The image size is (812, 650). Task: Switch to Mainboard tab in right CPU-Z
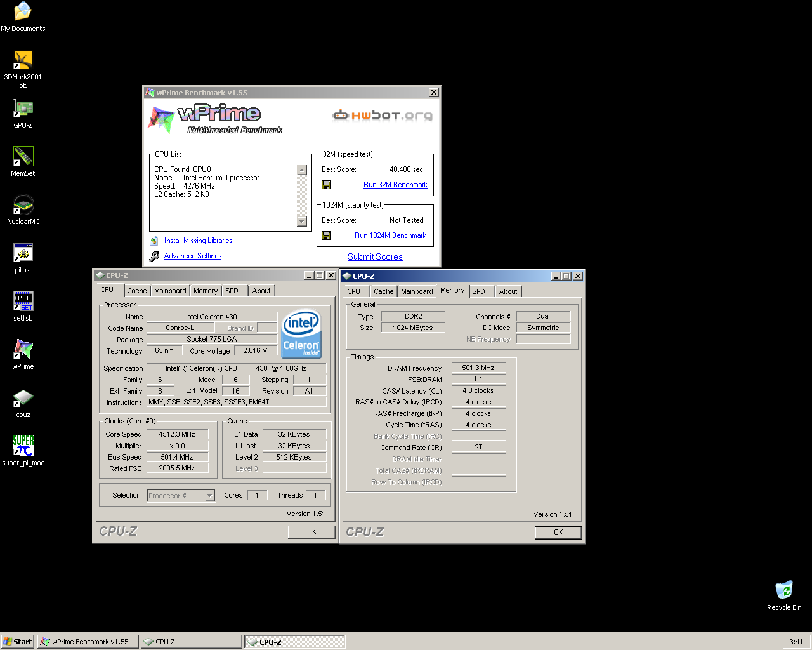point(417,291)
